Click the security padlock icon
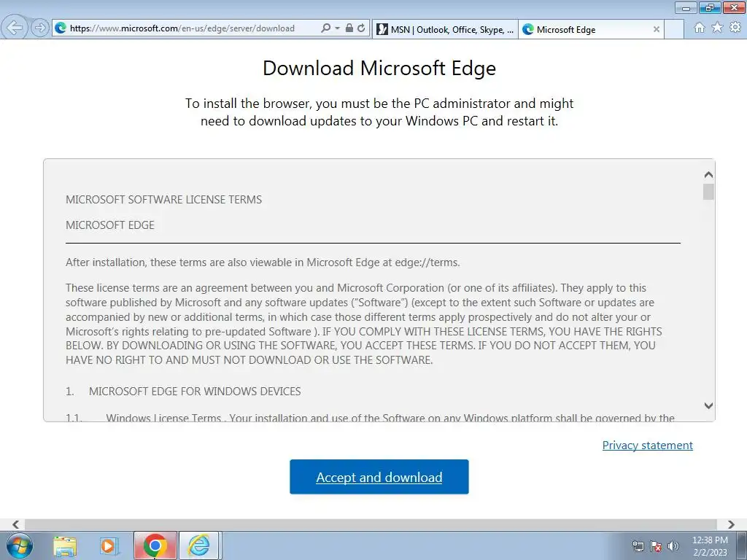Screen dimensions: 747x560 coord(349,28)
